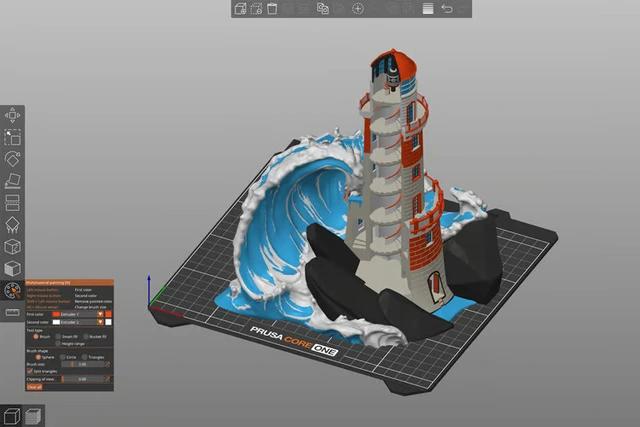Click the Clear all button
The width and height of the screenshot is (640, 427).
pyautogui.click(x=35, y=387)
